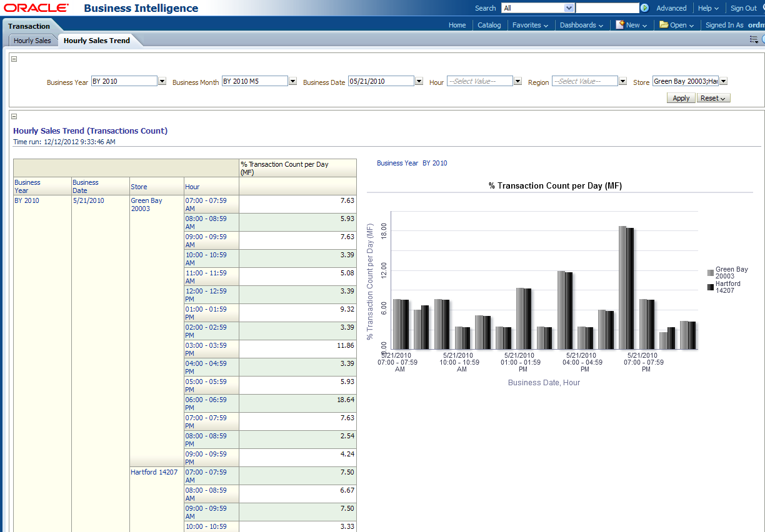Click the Sign Out link

[x=743, y=8]
